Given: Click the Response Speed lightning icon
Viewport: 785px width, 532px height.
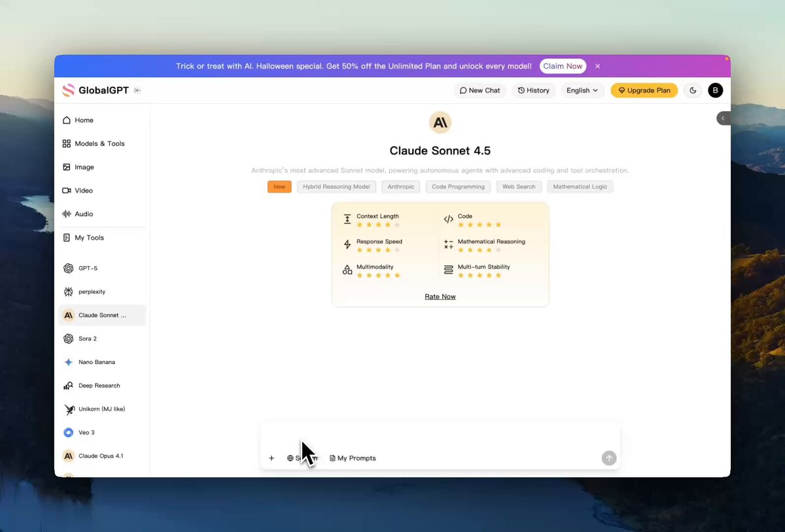Looking at the screenshot, I should coord(347,245).
